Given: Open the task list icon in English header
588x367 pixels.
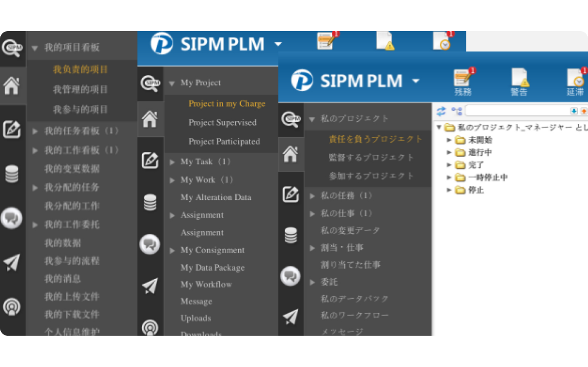Looking at the screenshot, I should pos(327,41).
